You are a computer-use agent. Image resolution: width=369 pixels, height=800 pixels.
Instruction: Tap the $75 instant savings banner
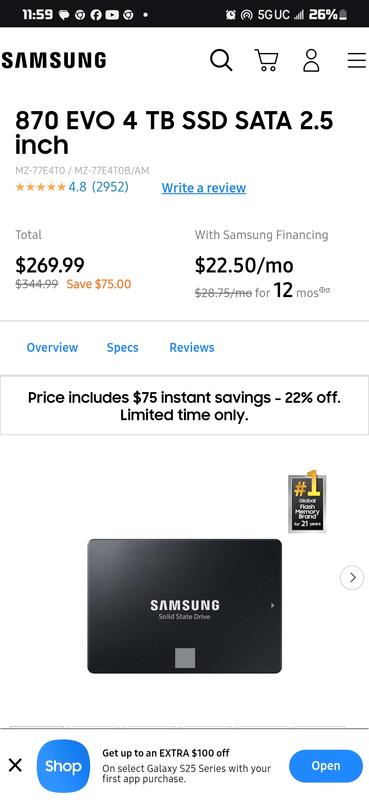coord(184,406)
